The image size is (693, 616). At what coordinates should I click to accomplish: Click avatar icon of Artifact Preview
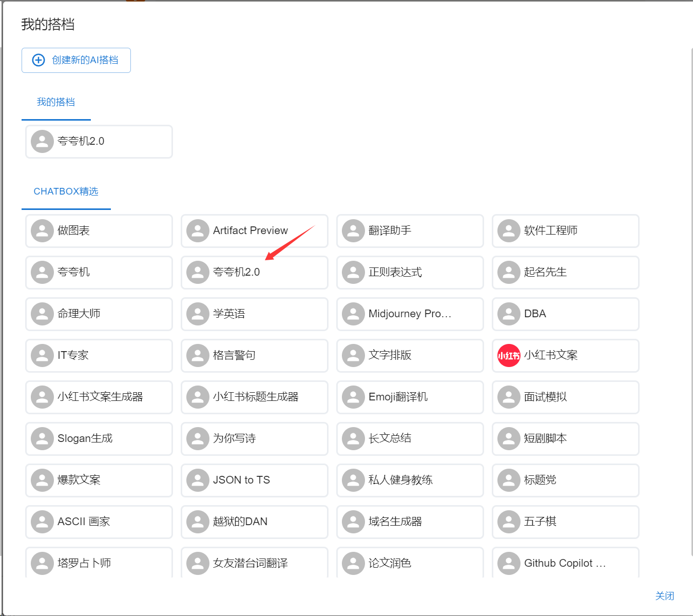coord(198,230)
